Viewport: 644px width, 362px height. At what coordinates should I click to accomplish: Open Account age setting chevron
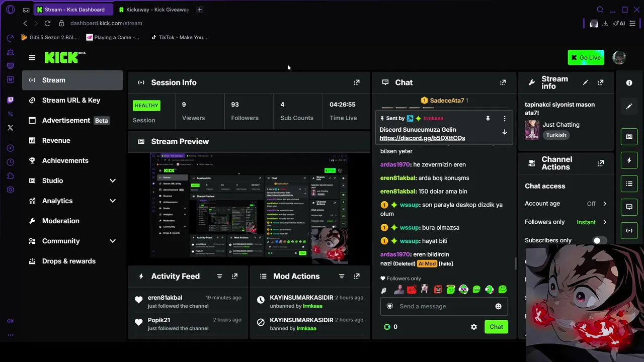[x=605, y=204]
